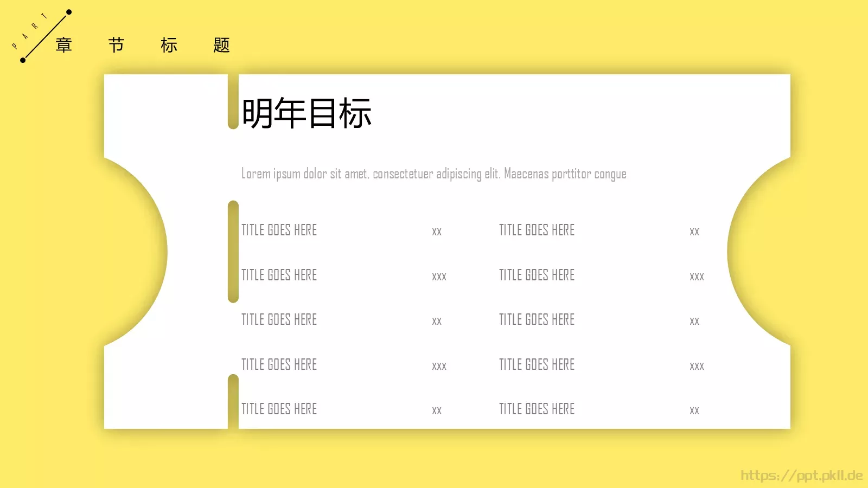The image size is (868, 488).
Task: Click the black dot atop the PART line
Action: pyautogui.click(x=69, y=12)
